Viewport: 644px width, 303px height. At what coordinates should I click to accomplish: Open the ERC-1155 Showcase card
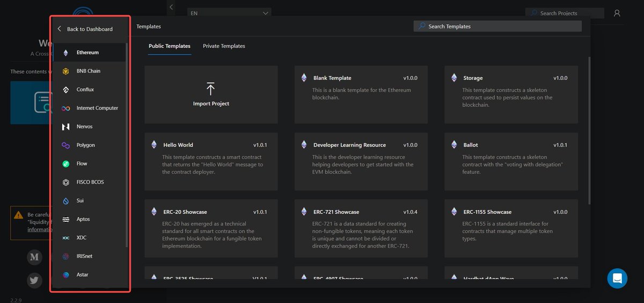[x=511, y=228]
